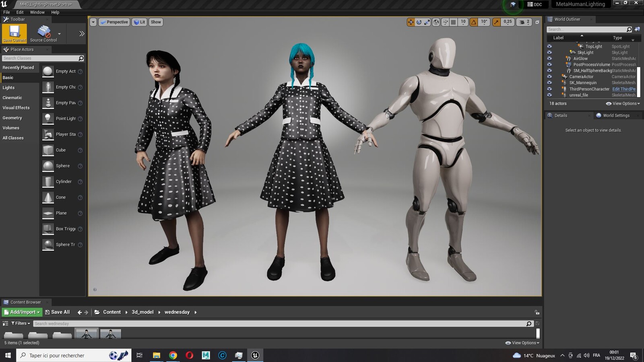
Task: Open Content Browser View Options
Action: tap(522, 343)
